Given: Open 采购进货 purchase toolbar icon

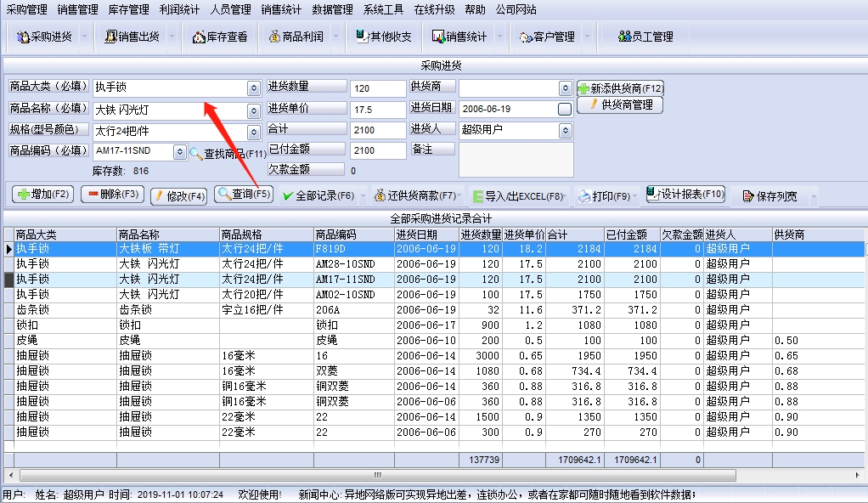Looking at the screenshot, I should tap(23, 37).
